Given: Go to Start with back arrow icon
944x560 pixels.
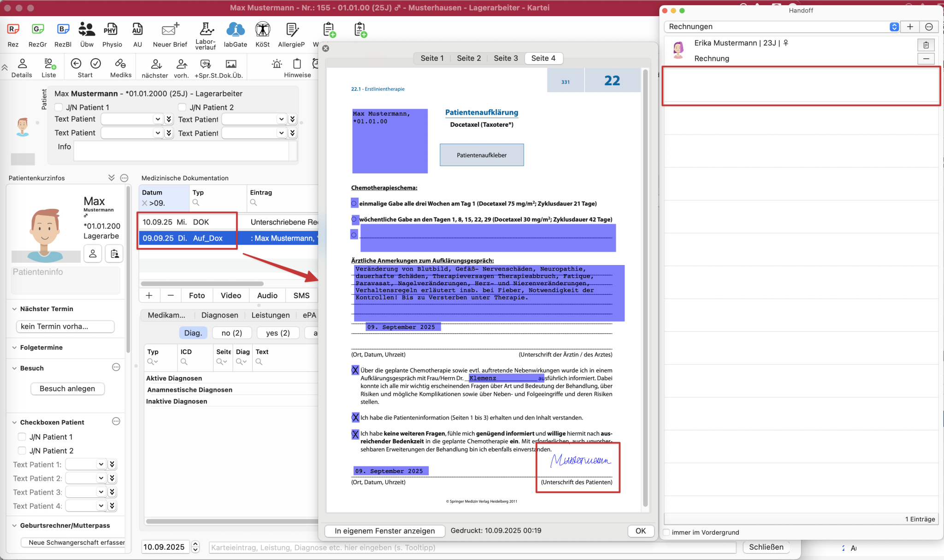Looking at the screenshot, I should coord(76,63).
